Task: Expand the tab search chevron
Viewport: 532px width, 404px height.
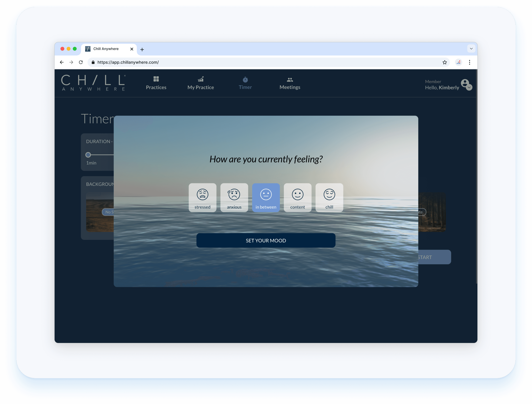Action: tap(471, 49)
